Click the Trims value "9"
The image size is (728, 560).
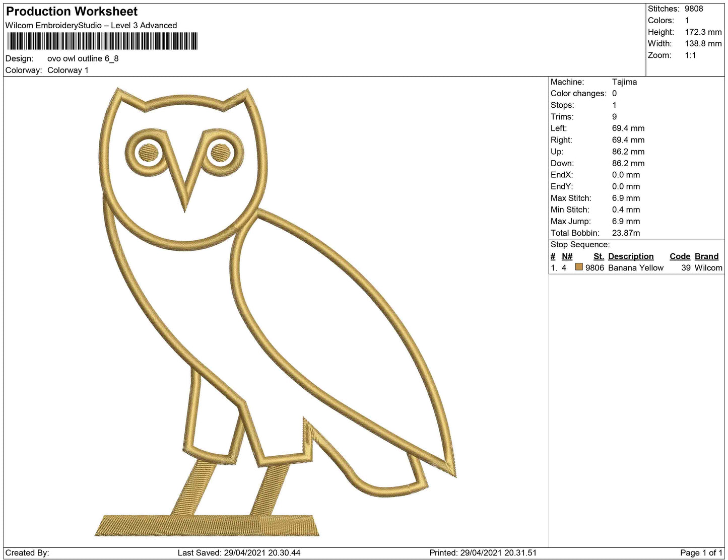(x=614, y=116)
